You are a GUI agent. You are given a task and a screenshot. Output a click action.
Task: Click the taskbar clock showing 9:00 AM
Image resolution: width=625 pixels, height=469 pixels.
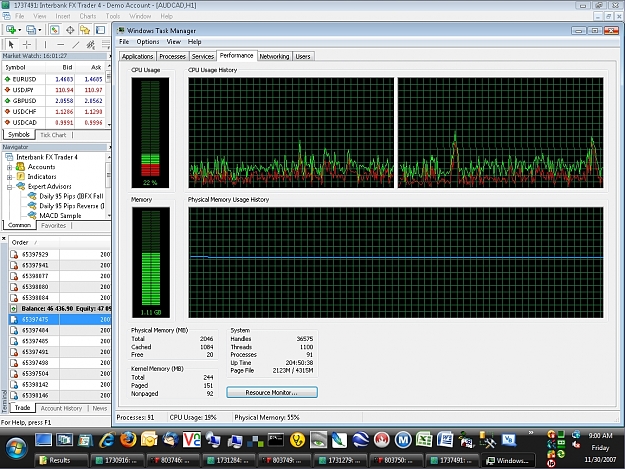(600, 436)
